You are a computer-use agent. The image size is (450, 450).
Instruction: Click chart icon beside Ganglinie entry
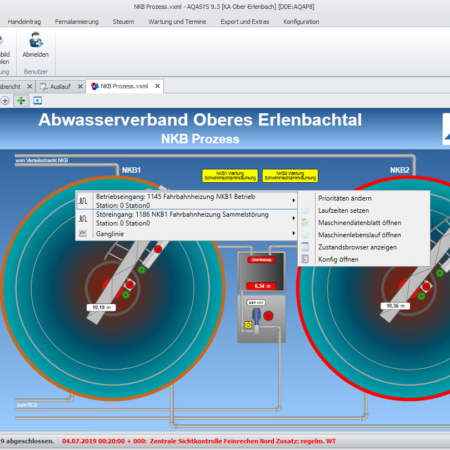pyautogui.click(x=83, y=234)
